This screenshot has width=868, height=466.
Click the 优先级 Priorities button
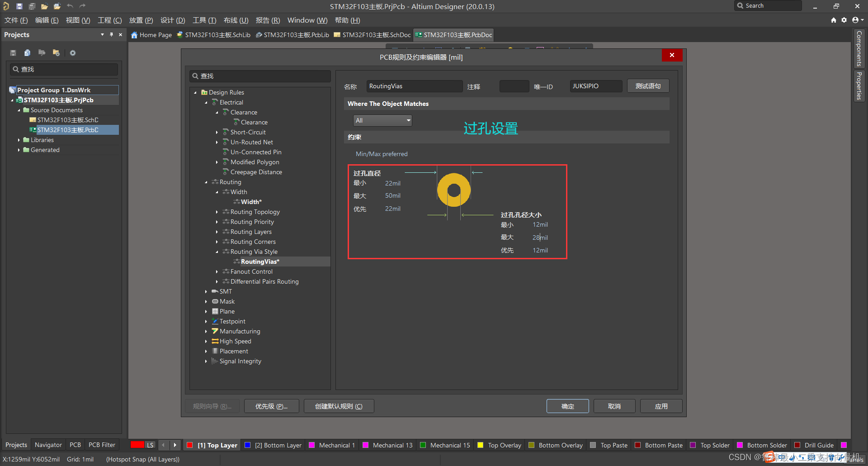(x=272, y=406)
